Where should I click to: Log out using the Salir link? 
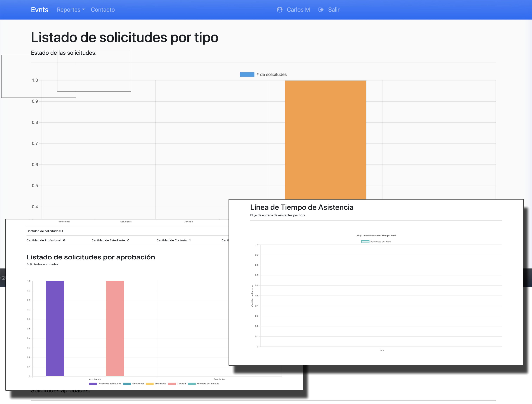point(334,10)
